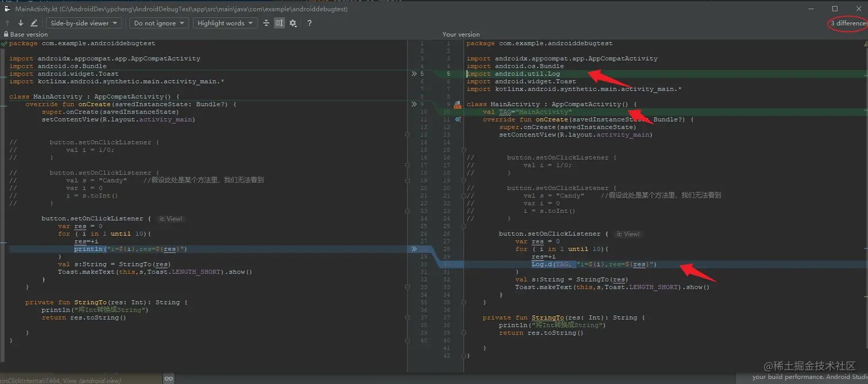Apply the Log.d line change using chevron arrows

[414, 249]
